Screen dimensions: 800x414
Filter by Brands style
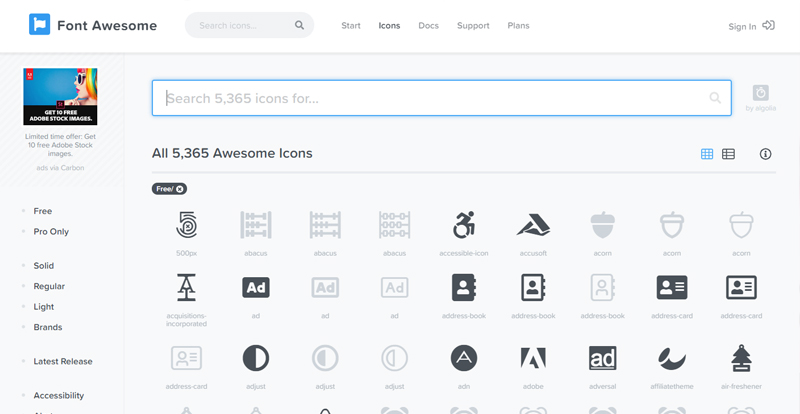[47, 327]
